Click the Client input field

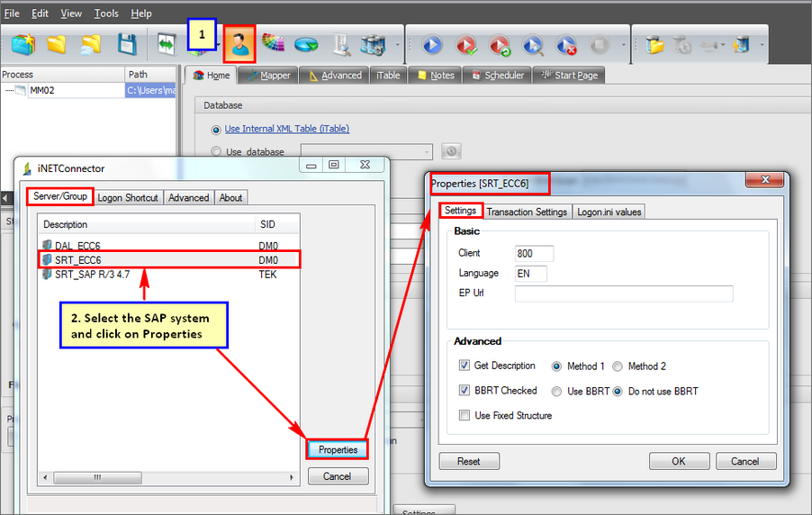coord(535,253)
